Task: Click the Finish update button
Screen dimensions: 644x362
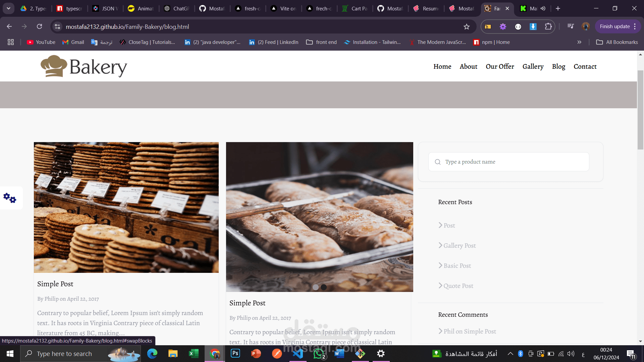Action: point(614,26)
